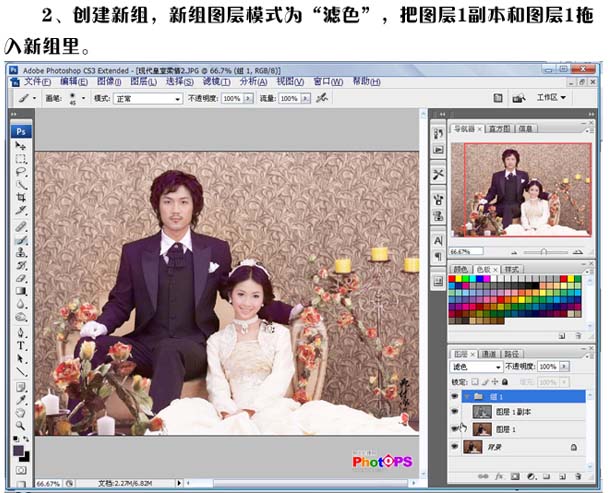Select the Eyedropper tool
The height and width of the screenshot is (493, 611).
[x=21, y=399]
